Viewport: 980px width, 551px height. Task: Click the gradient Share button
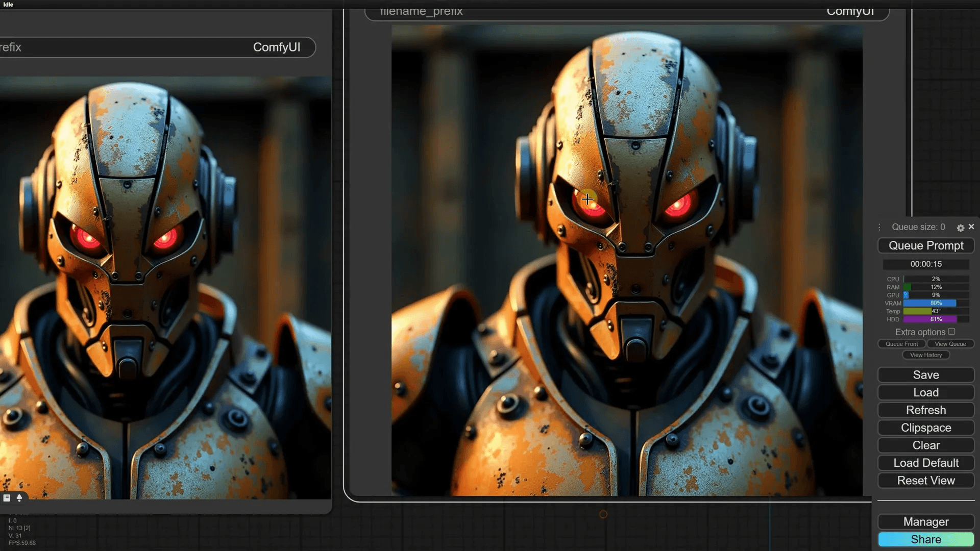(926, 539)
